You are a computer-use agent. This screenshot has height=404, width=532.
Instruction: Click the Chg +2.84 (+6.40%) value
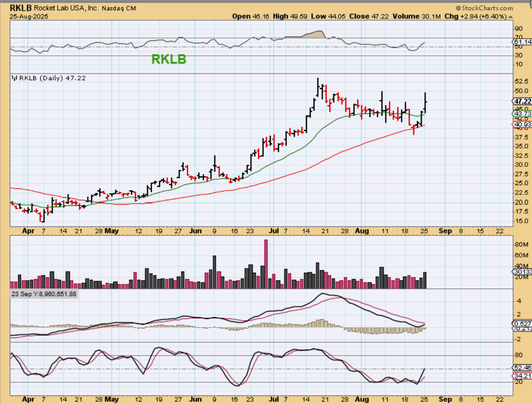pyautogui.click(x=475, y=16)
